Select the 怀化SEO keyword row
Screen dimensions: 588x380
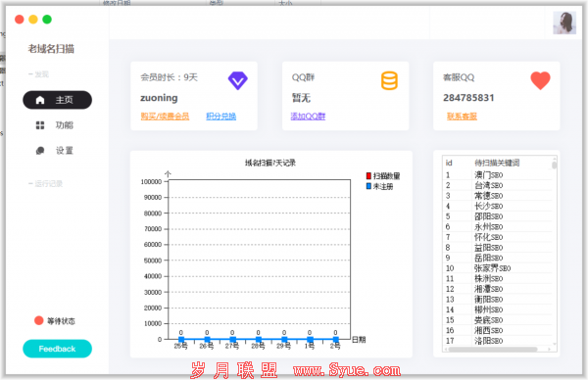(497, 237)
